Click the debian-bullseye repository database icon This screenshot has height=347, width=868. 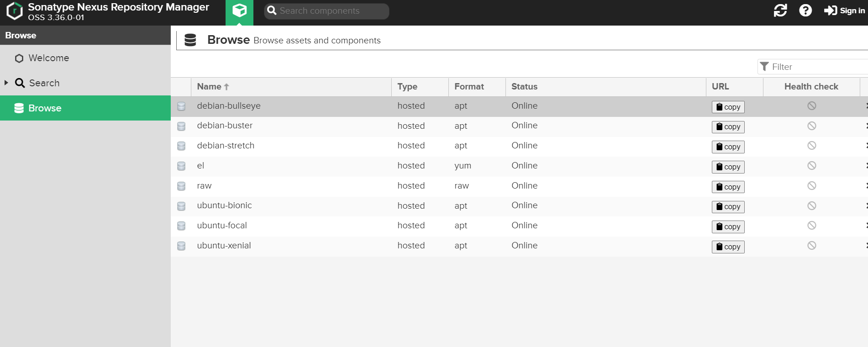coord(181,106)
